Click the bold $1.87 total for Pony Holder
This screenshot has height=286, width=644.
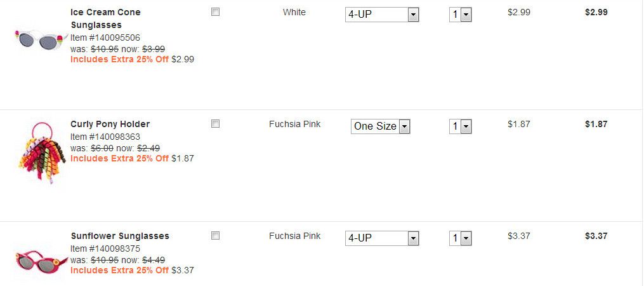click(596, 124)
